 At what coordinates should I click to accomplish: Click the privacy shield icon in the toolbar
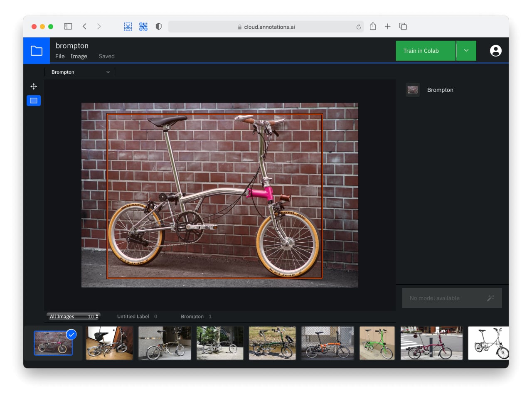(x=158, y=27)
